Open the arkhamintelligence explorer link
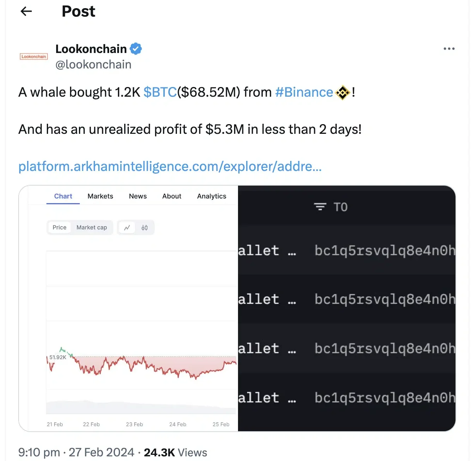 tap(170, 166)
